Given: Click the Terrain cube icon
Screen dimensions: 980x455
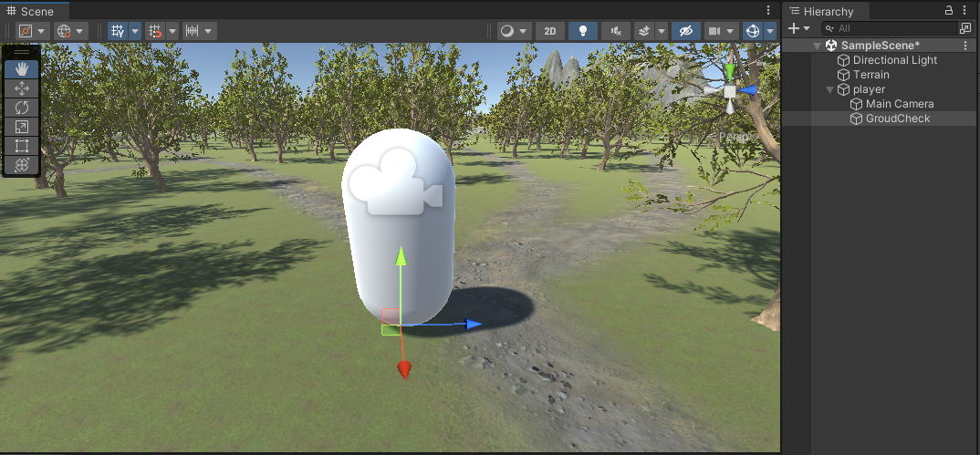Looking at the screenshot, I should click(x=844, y=75).
